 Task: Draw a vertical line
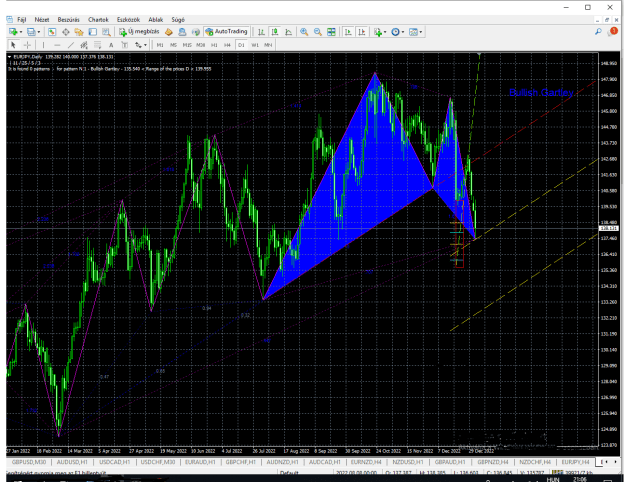[43, 45]
